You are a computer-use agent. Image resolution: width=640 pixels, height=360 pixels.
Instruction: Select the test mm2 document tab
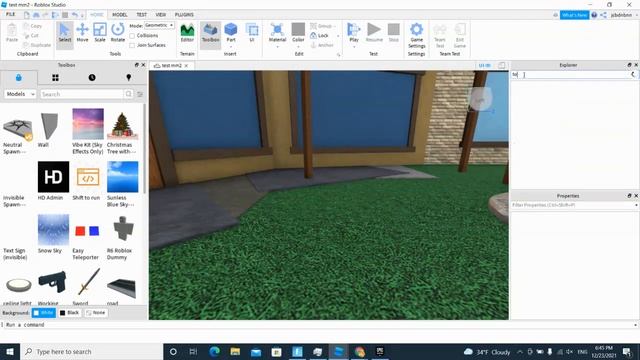171,65
